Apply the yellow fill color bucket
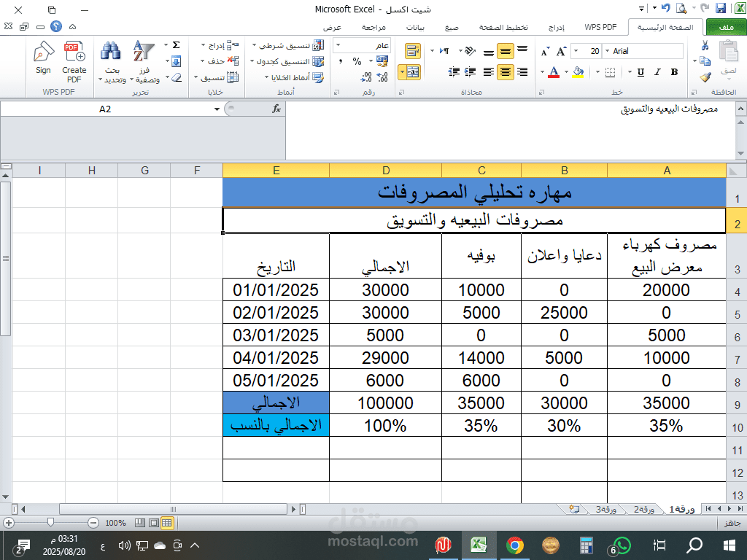The width and height of the screenshot is (747, 560). (578, 72)
